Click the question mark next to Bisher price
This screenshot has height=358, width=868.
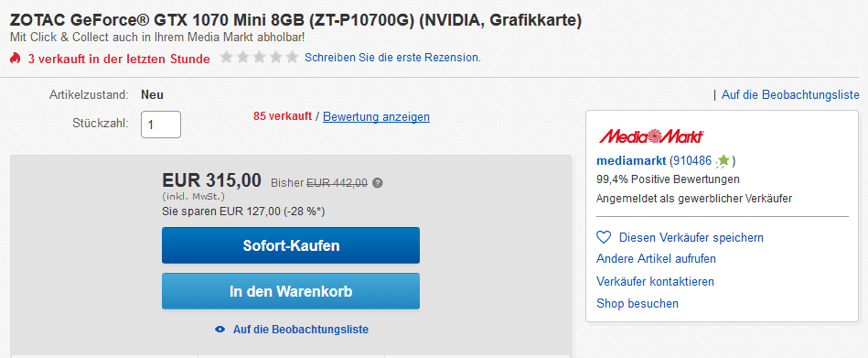point(378,183)
